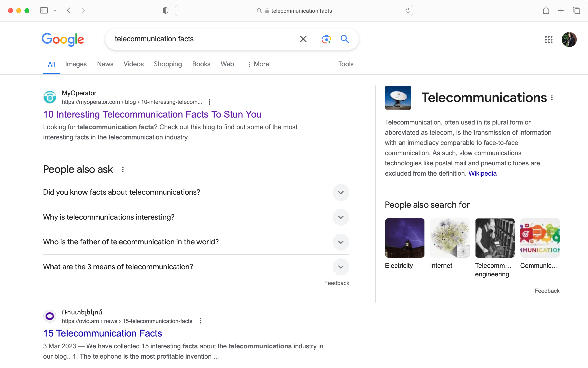Switch to the Books tab
The height and width of the screenshot is (368, 588).
201,64
